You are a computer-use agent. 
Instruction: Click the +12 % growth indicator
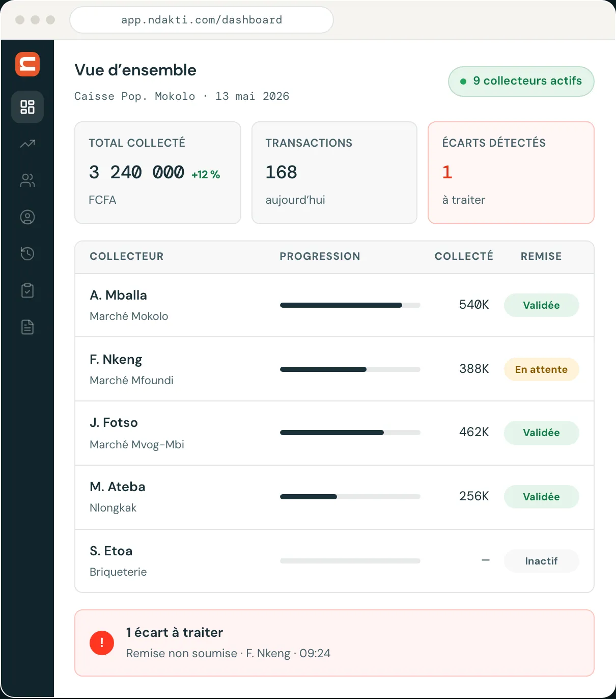pyautogui.click(x=206, y=175)
